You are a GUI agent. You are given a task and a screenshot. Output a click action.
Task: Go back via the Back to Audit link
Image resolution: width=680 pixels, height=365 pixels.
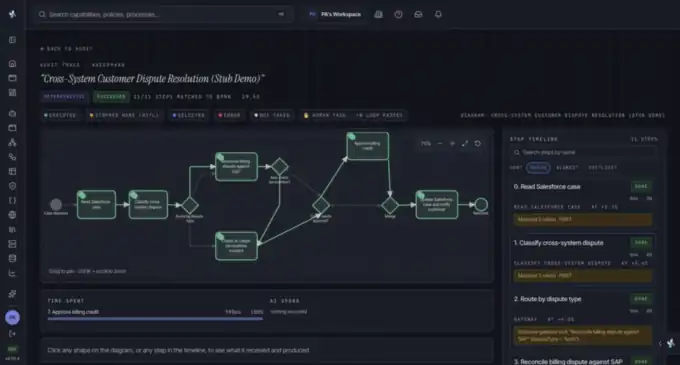66,49
